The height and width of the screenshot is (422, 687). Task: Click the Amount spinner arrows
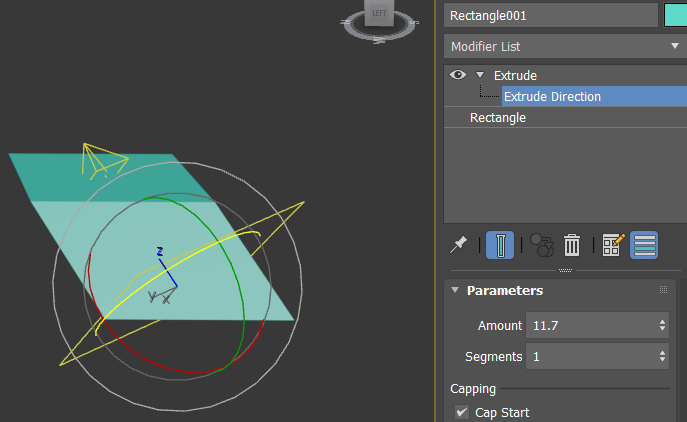point(662,325)
